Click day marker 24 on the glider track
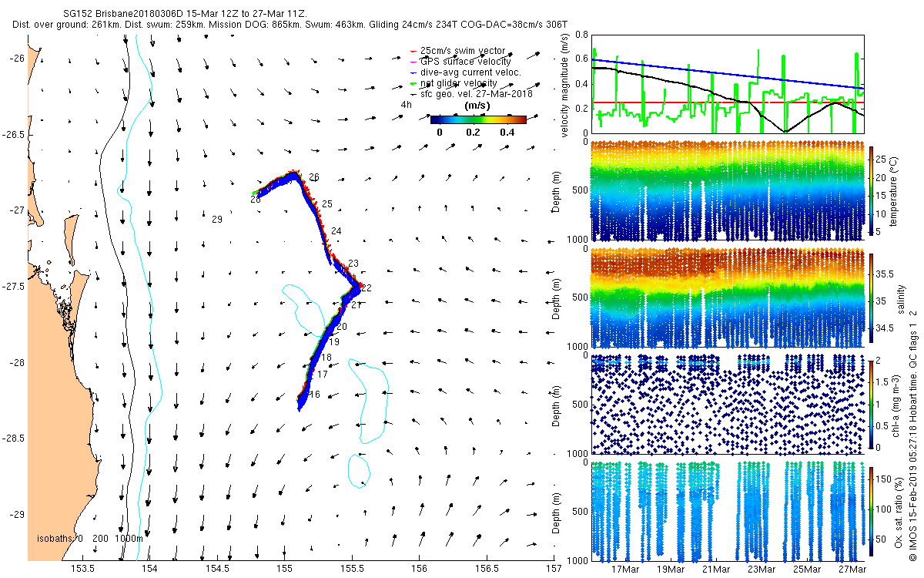The height and width of the screenshot is (578, 924). (x=336, y=231)
